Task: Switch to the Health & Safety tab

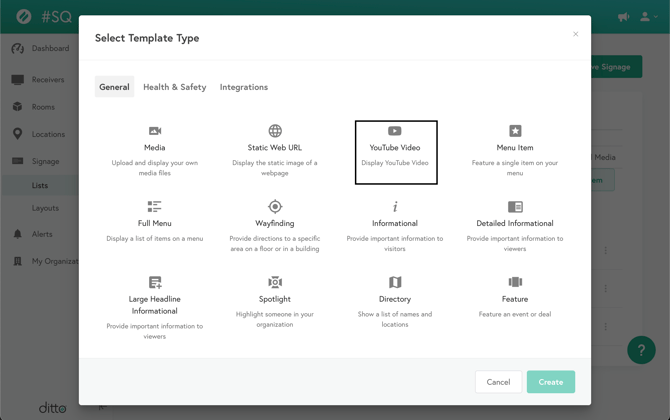Action: point(174,87)
